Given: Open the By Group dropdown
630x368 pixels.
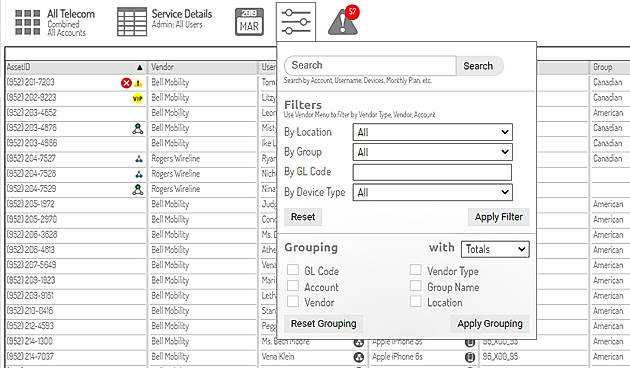Looking at the screenshot, I should click(x=433, y=152).
